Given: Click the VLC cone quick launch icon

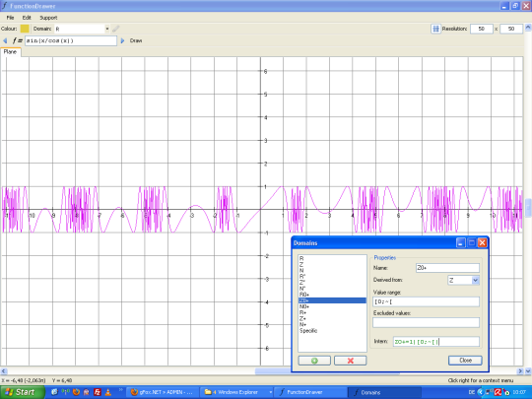Looking at the screenshot, I should [x=108, y=392].
